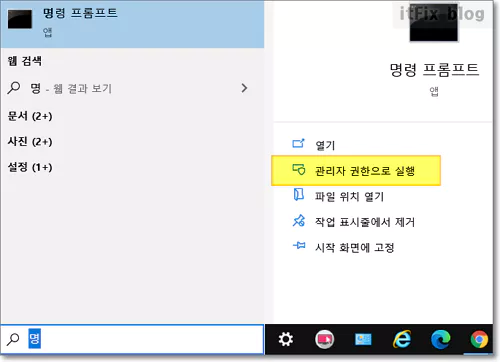Click the search box containing 명
500x362 pixels.
point(132,339)
